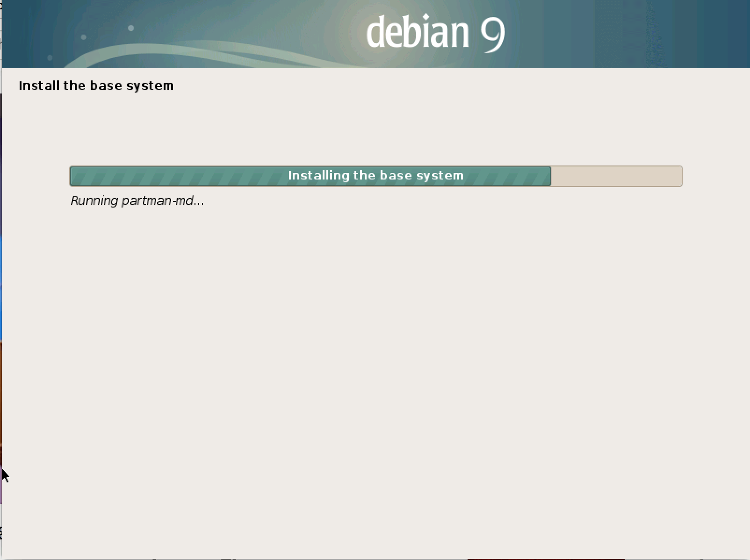This screenshot has height=560, width=750.
Task: Click the black mouse pointer arrow
Action: [x=5, y=475]
